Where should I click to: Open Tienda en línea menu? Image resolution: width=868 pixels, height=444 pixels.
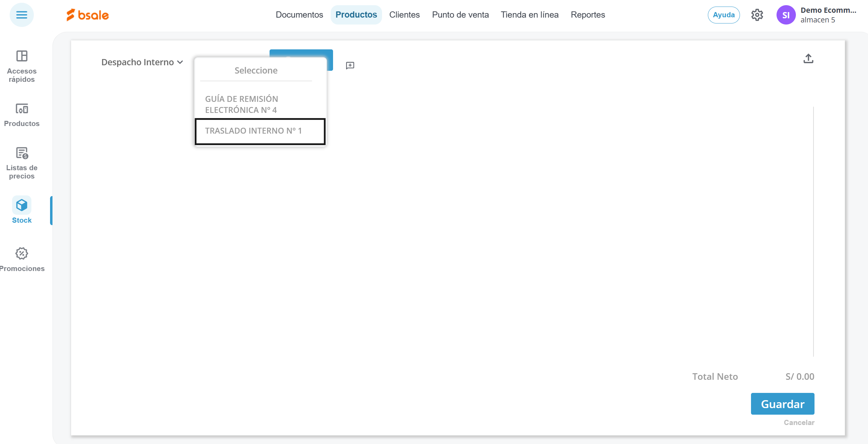[x=529, y=15]
